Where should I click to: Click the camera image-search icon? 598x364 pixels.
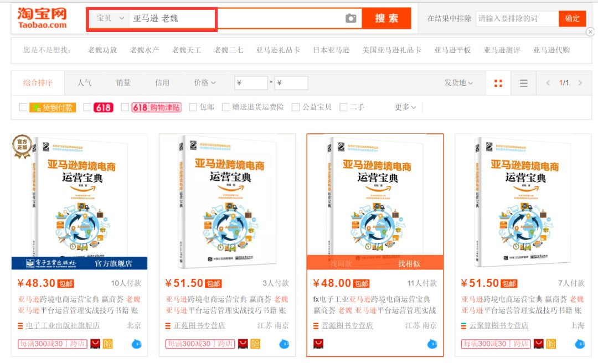coord(350,18)
